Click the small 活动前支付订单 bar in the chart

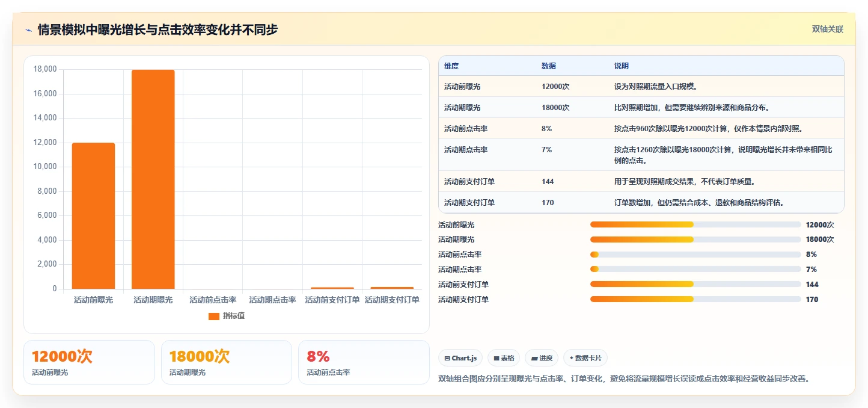click(x=332, y=288)
